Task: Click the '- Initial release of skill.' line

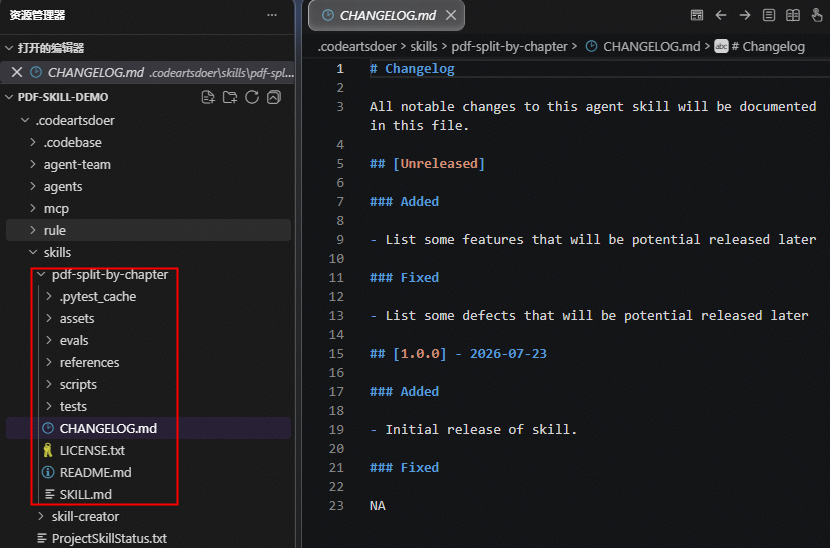Action: tap(473, 429)
